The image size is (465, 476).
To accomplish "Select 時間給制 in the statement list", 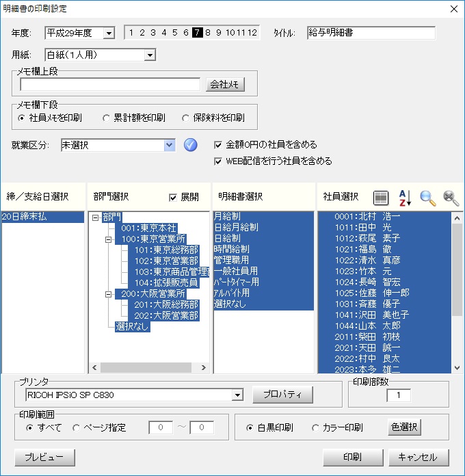I will 263,249.
